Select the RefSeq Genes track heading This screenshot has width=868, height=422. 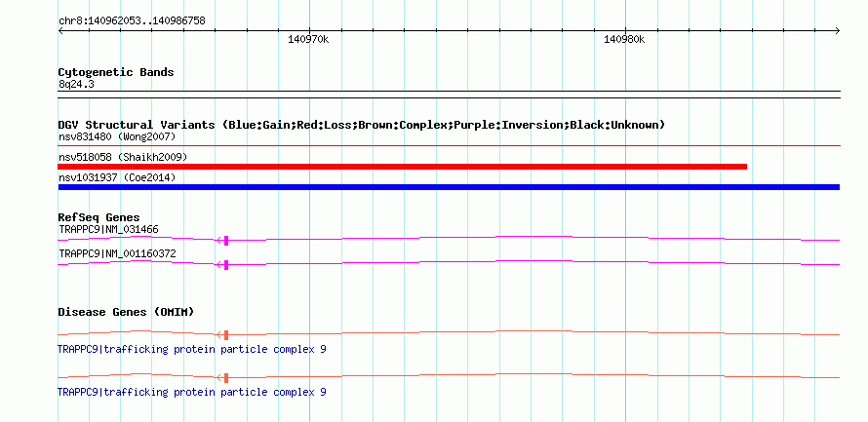99,217
